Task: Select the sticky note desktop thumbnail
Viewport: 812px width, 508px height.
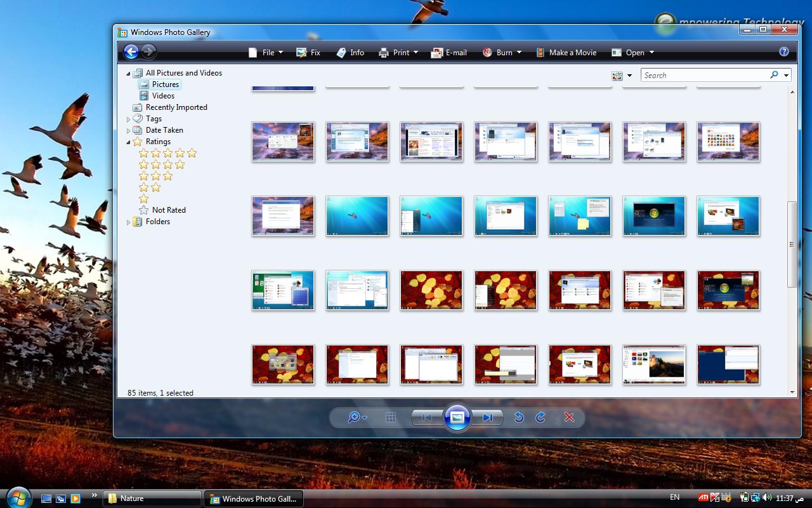Action: pyautogui.click(x=580, y=216)
